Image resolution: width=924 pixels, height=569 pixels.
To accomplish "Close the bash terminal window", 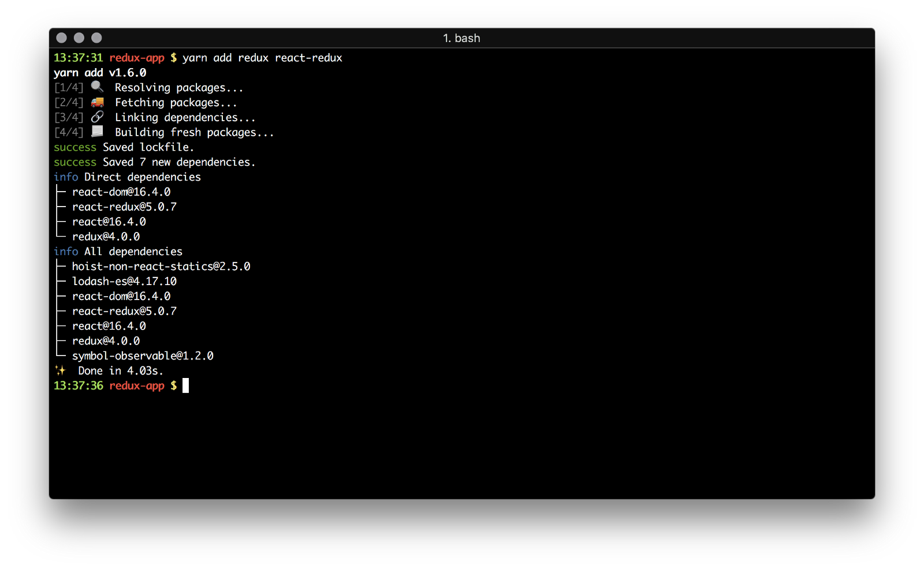I will (x=62, y=38).
